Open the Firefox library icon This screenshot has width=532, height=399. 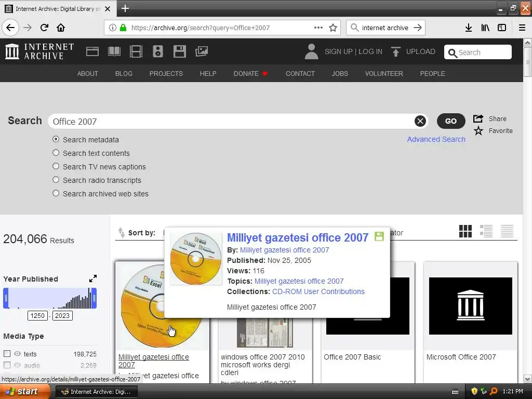tap(485, 28)
